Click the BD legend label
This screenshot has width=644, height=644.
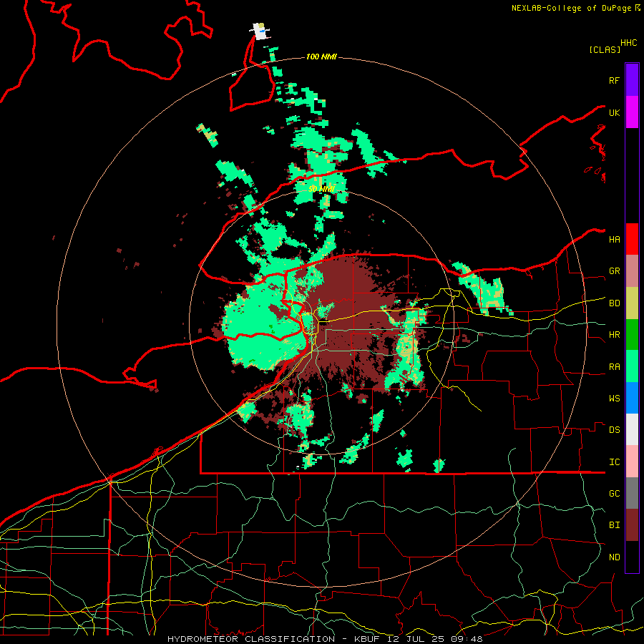coord(614,303)
